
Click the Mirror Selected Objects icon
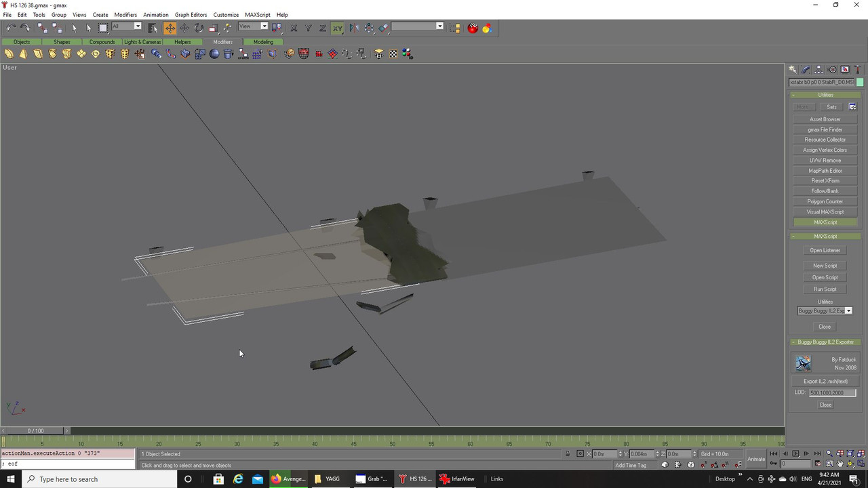coord(355,28)
